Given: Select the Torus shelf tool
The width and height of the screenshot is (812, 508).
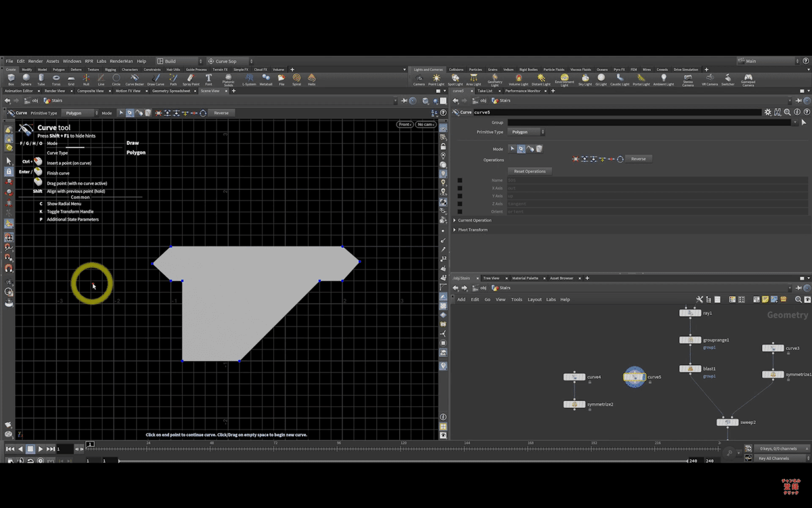Looking at the screenshot, I should point(56,80).
